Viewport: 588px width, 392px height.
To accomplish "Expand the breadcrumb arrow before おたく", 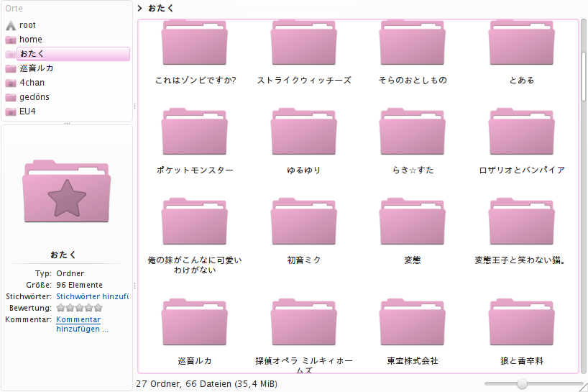I will [140, 8].
